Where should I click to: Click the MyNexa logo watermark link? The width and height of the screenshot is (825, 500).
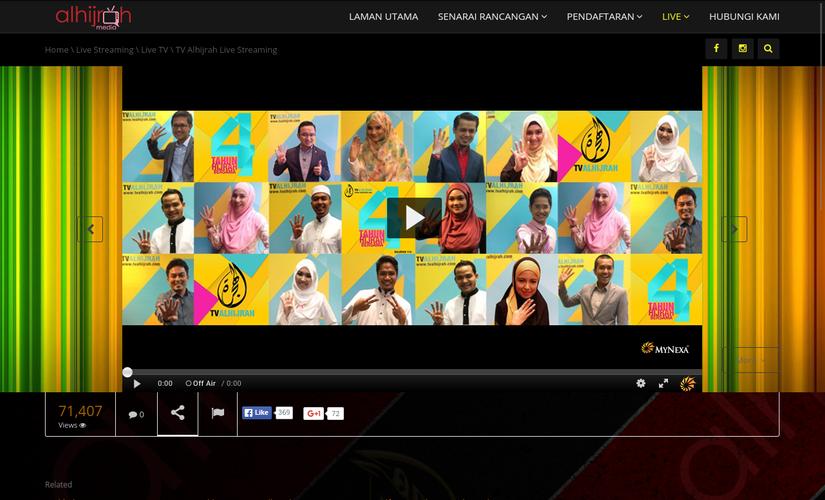(665, 348)
